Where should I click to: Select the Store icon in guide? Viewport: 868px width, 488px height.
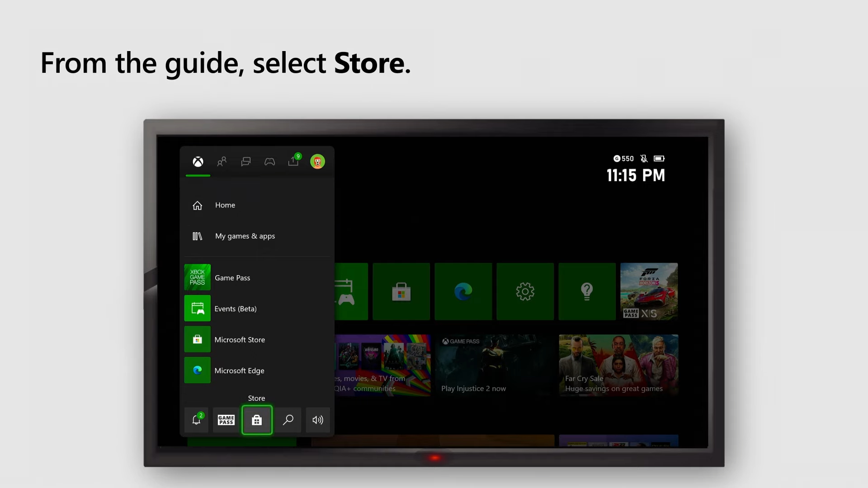coord(257,419)
